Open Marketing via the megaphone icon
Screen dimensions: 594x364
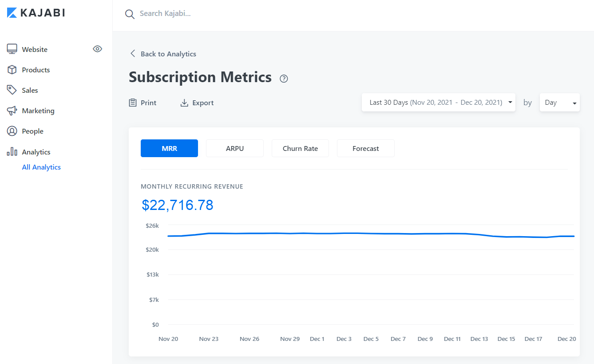[12, 110]
